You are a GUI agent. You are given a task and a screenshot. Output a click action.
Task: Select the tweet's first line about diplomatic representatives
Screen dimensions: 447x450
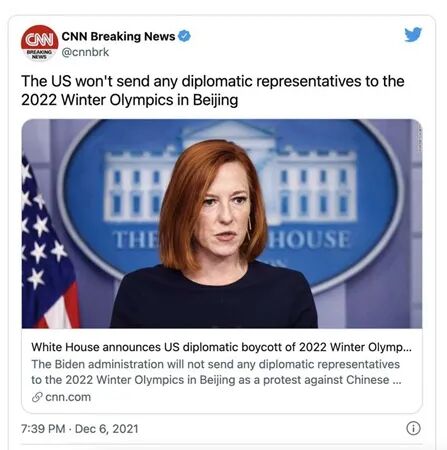point(213,81)
